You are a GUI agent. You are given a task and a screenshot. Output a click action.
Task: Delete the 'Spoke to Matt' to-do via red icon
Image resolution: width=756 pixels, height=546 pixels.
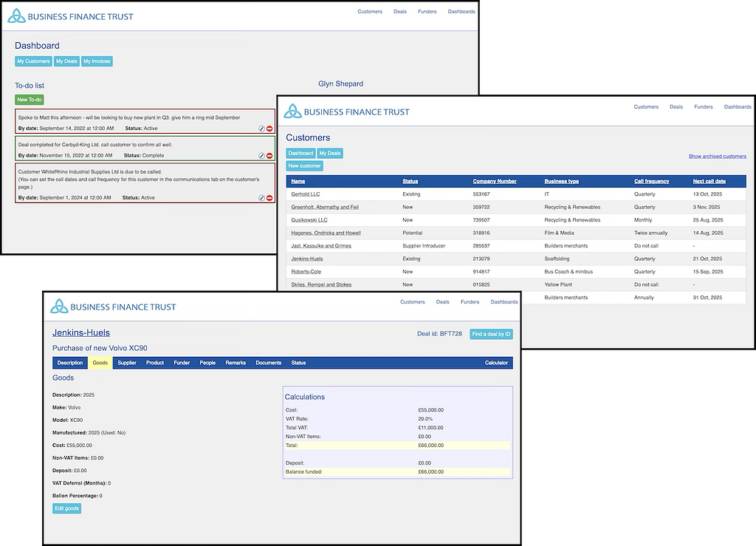[269, 129]
